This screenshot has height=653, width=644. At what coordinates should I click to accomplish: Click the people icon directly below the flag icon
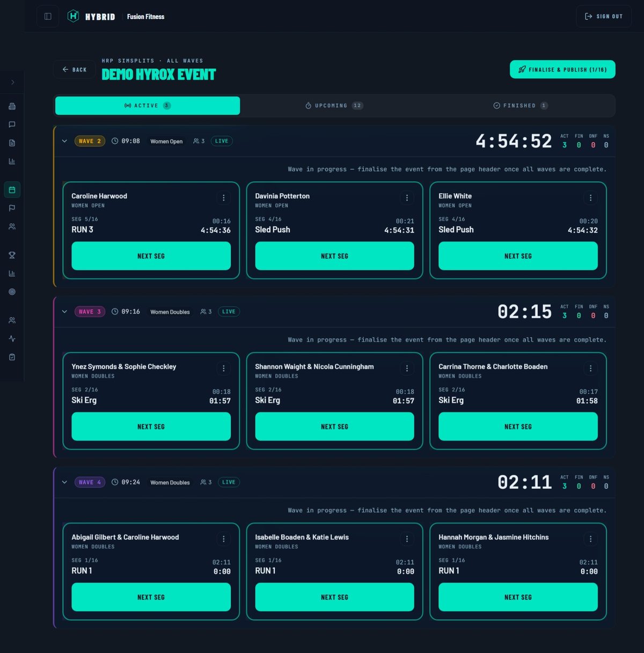tap(12, 226)
